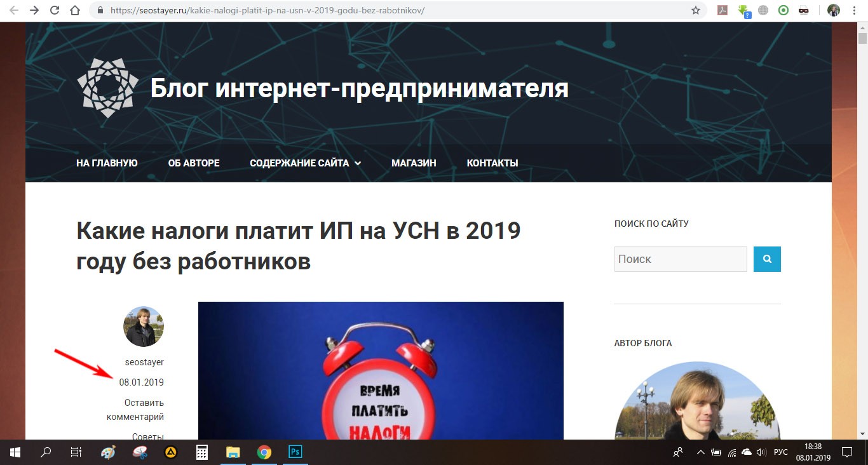
Task: Click the page scrollbar up arrow
Action: pyautogui.click(x=862, y=27)
